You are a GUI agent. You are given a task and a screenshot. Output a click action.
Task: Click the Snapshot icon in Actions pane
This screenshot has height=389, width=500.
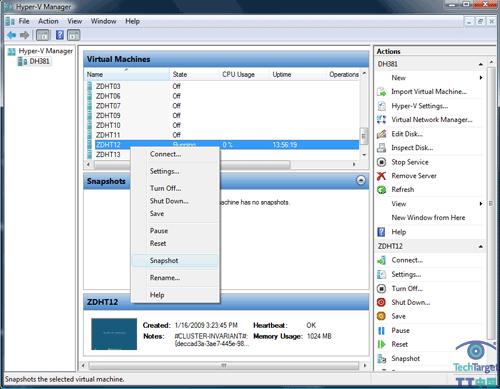(381, 359)
